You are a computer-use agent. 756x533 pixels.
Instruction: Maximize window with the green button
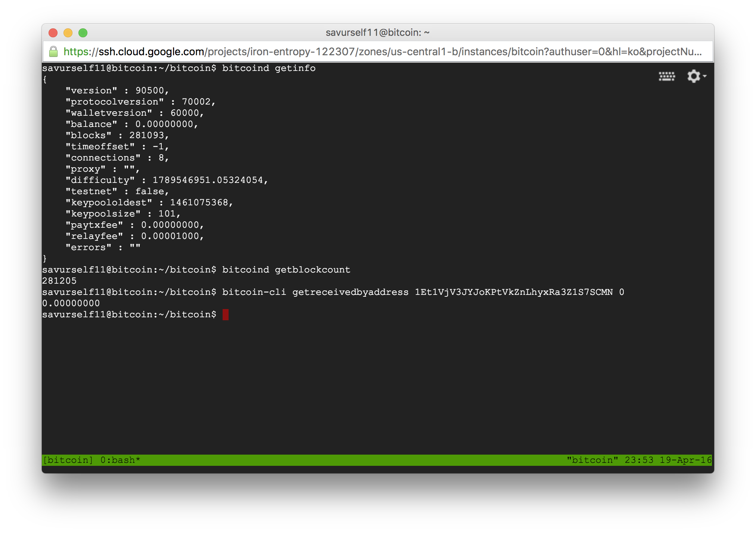(83, 33)
